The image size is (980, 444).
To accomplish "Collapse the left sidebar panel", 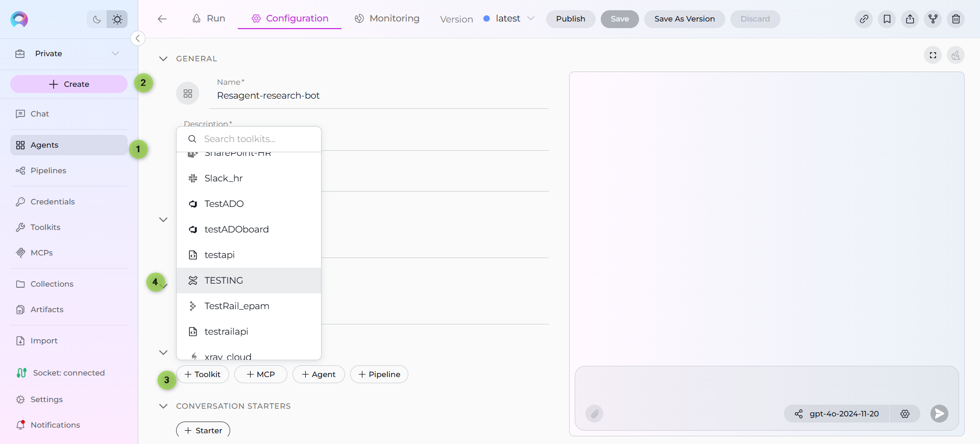I will tap(138, 38).
